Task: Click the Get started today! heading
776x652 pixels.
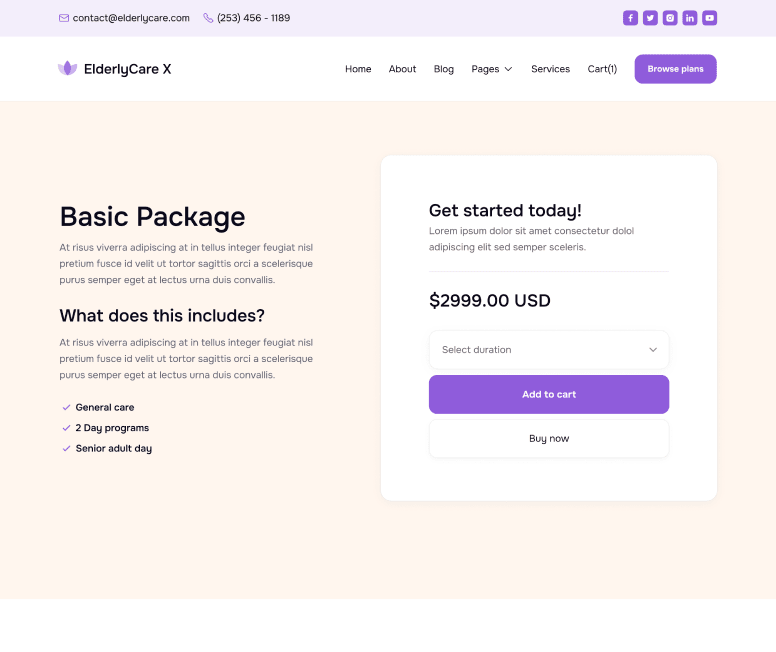Action: pyautogui.click(x=505, y=210)
